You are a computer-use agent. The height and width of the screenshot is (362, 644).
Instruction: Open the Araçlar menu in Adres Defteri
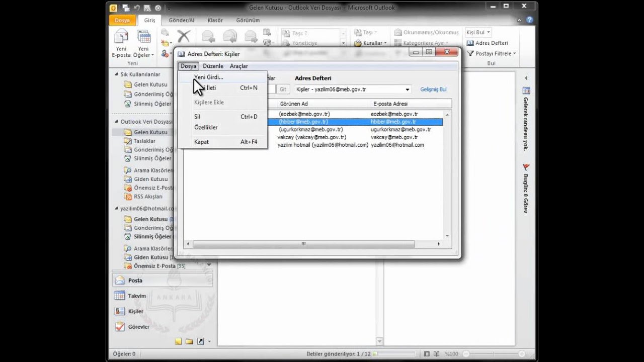point(239,66)
